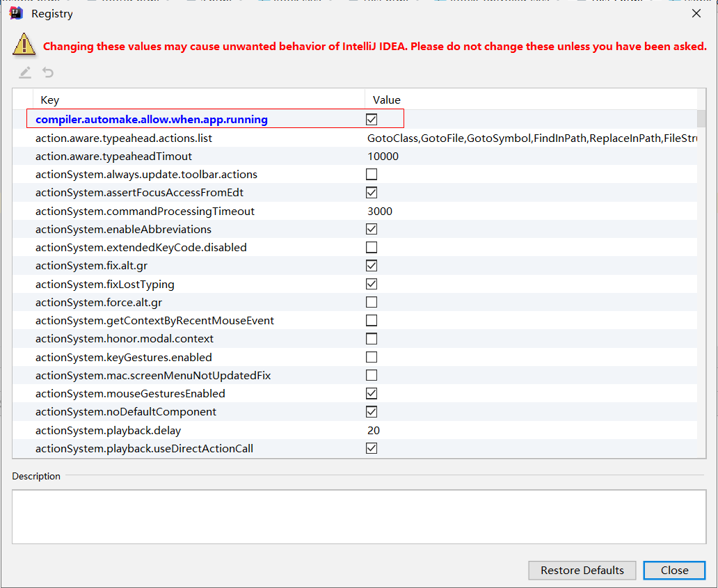Select actionSystem.noDefaultComponent key text

click(x=125, y=412)
